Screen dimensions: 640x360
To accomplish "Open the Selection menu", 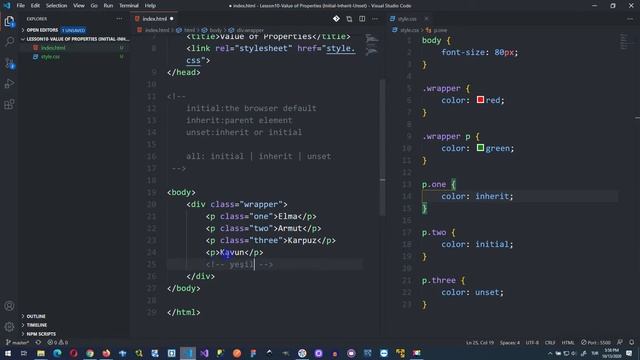I will [x=56, y=6].
